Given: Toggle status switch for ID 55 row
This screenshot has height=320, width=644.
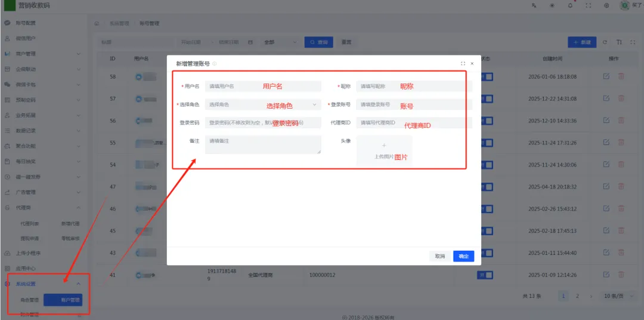Looking at the screenshot, I should (487, 143).
